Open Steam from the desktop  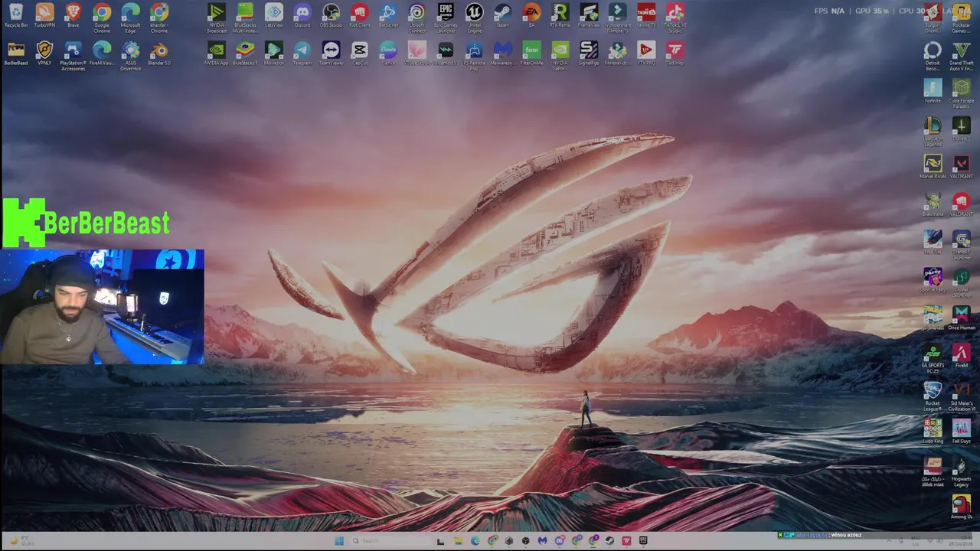(503, 15)
